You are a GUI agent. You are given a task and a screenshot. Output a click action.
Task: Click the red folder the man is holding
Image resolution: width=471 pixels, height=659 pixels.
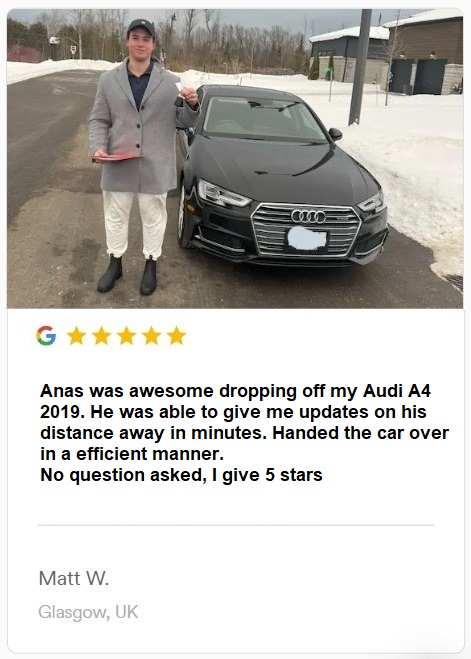tap(116, 158)
